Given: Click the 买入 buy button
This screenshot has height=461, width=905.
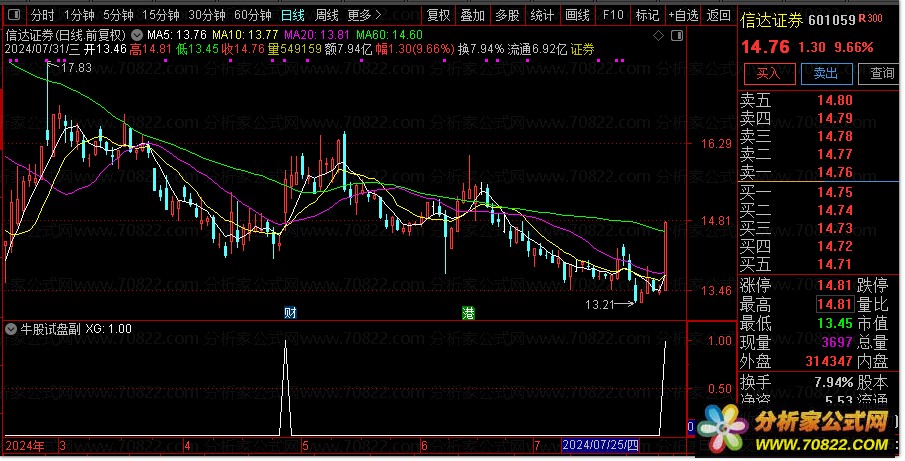Looking at the screenshot, I should pyautogui.click(x=769, y=74).
